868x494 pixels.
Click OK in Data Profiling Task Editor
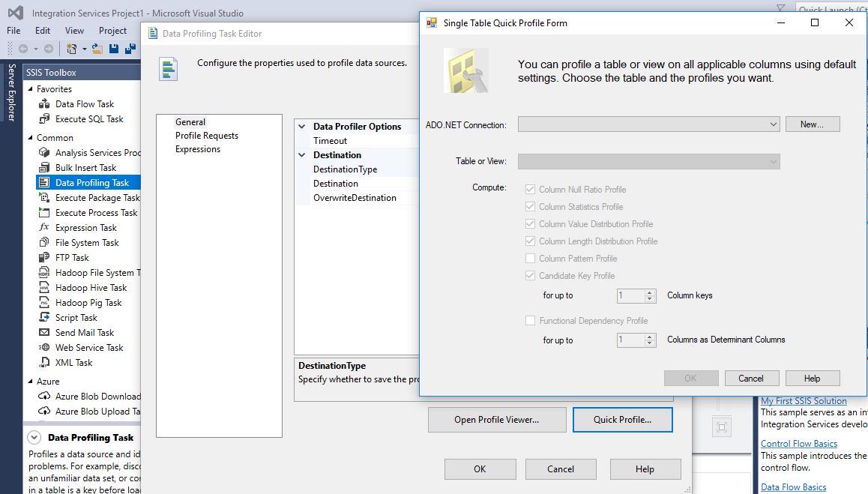[x=480, y=469]
